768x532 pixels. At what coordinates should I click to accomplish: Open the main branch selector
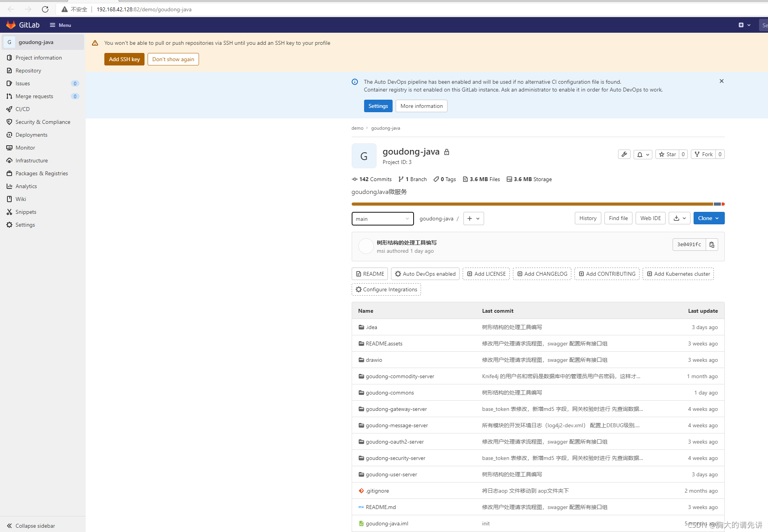(382, 219)
